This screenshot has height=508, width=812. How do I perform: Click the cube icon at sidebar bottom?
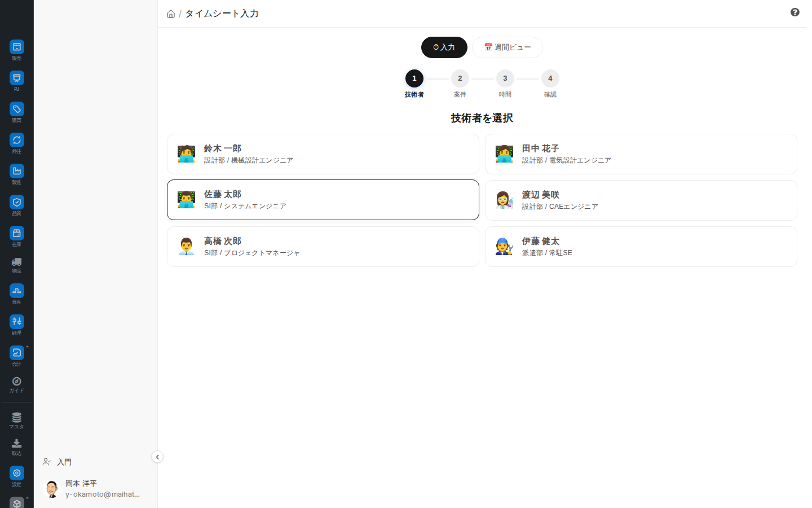(x=17, y=503)
